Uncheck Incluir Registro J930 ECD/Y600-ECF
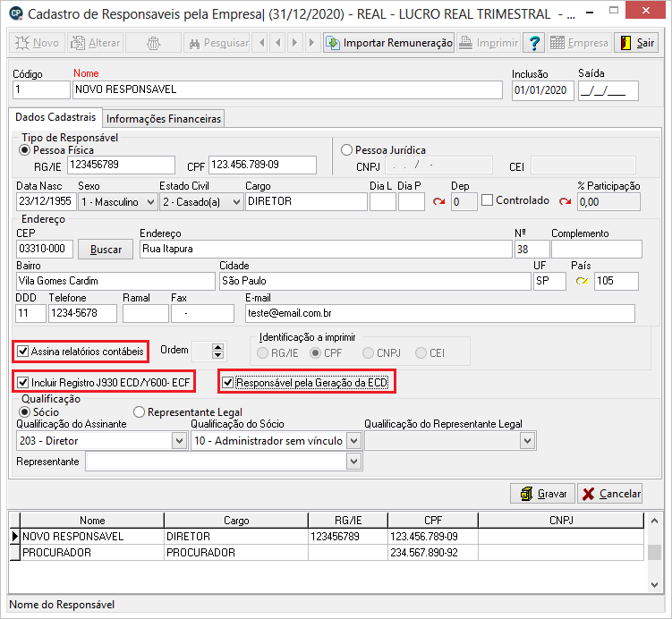The image size is (672, 619). tap(22, 383)
